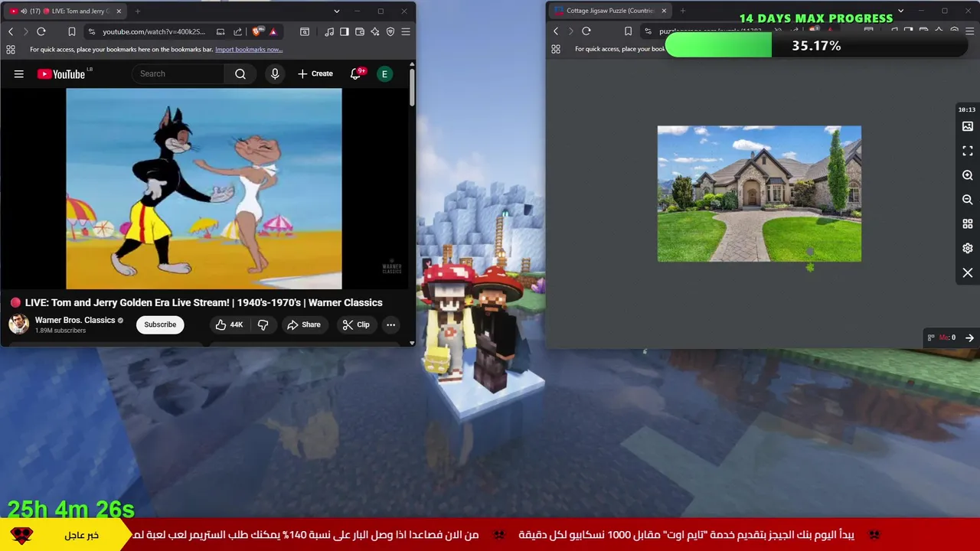Open the VPN shield icon in YouTube window
The image size is (980, 551).
tap(390, 31)
